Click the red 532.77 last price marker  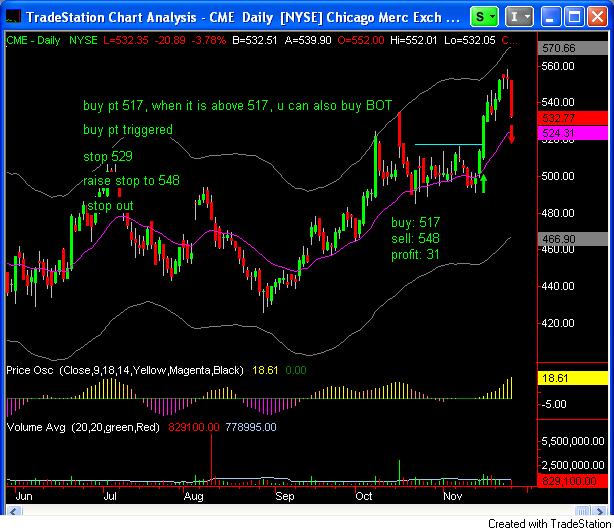click(573, 118)
